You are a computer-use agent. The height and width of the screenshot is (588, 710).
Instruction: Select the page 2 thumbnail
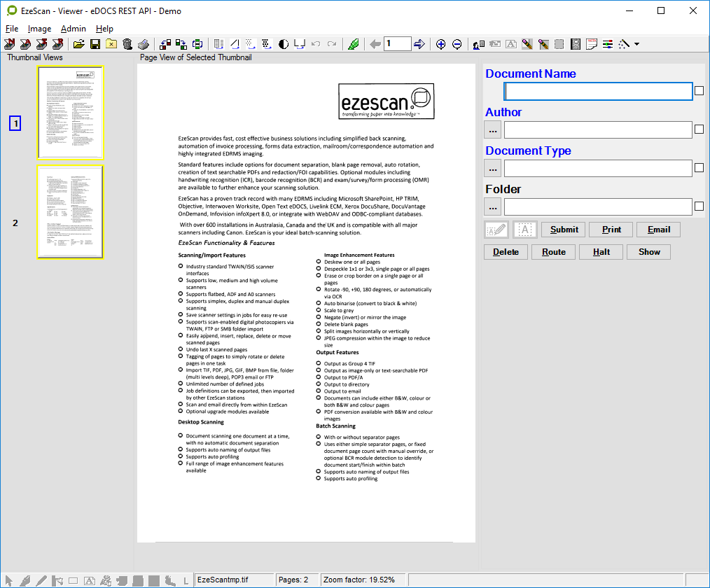tap(70, 212)
